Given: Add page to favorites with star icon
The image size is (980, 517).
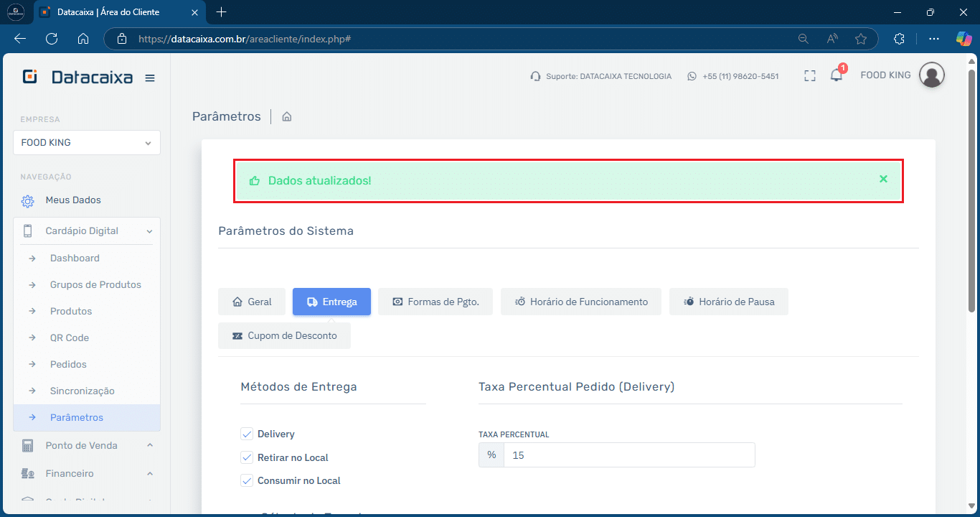Looking at the screenshot, I should (861, 39).
